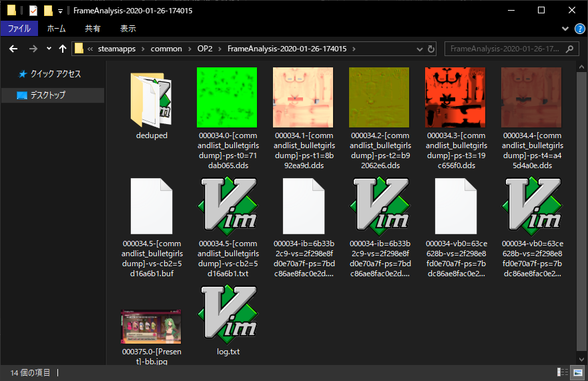Viewport: 588px width, 381px height.
Task: Expand the chevron after FrameAnalysis breadcrumb
Action: [x=354, y=49]
